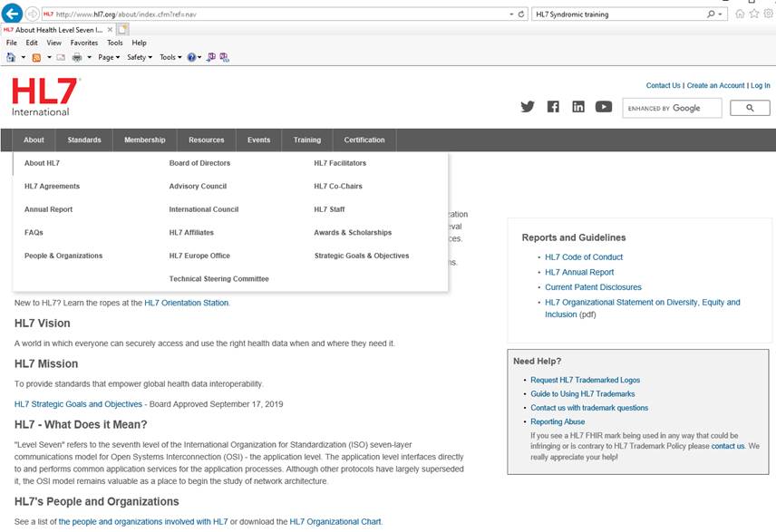Open the HL7 Orientation Station link
Viewport: 776px width, 532px height.
(187, 303)
